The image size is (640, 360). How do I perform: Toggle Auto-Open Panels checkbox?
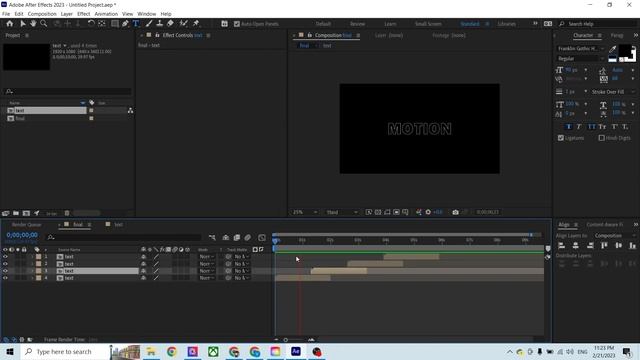click(237, 24)
